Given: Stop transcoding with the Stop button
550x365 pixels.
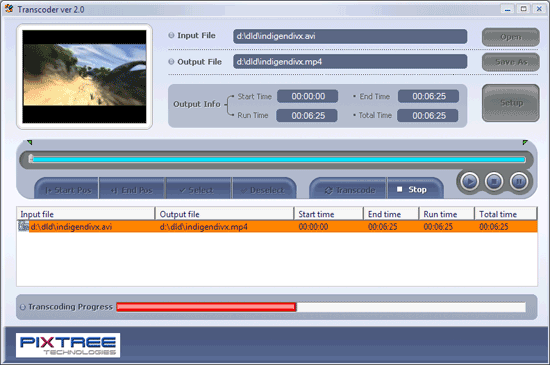Looking at the screenshot, I should coord(415,190).
